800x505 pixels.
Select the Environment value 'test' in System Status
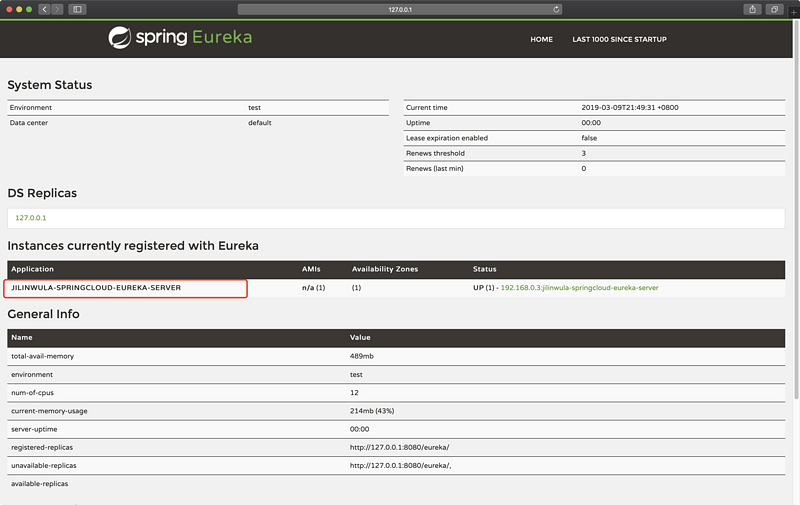(x=255, y=108)
